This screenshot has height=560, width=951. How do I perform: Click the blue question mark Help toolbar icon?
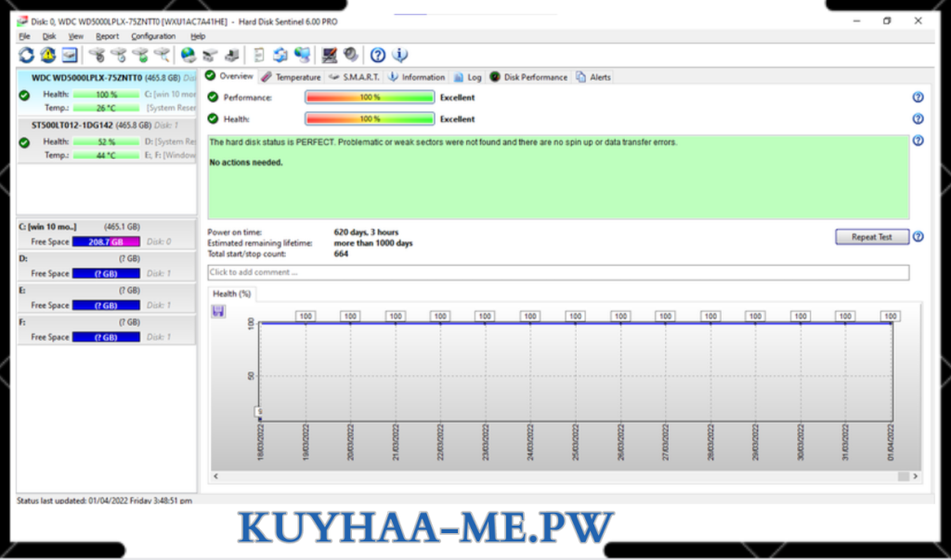click(x=378, y=55)
